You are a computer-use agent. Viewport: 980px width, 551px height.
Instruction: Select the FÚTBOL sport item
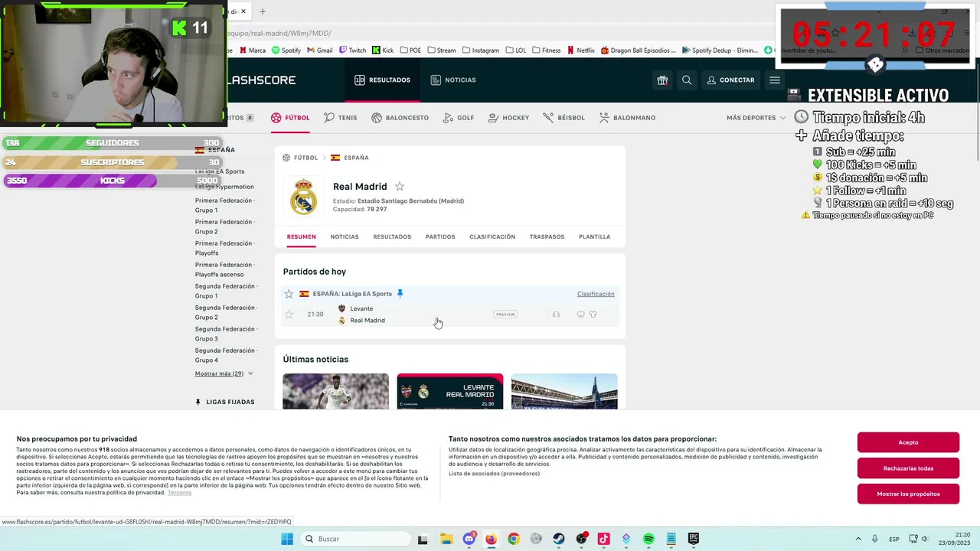tap(290, 118)
